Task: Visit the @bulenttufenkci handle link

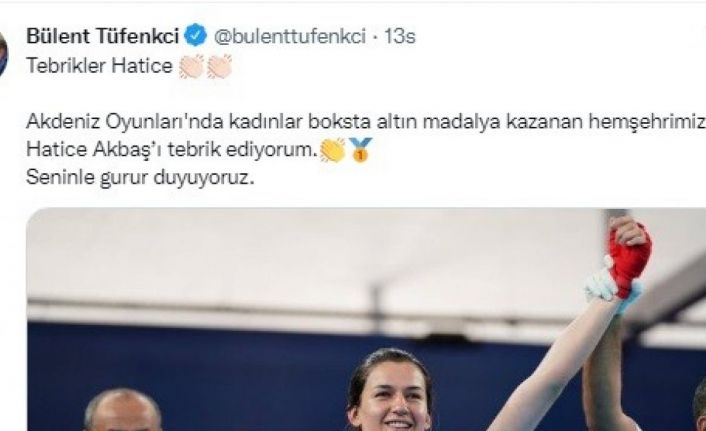Action: pos(290,36)
